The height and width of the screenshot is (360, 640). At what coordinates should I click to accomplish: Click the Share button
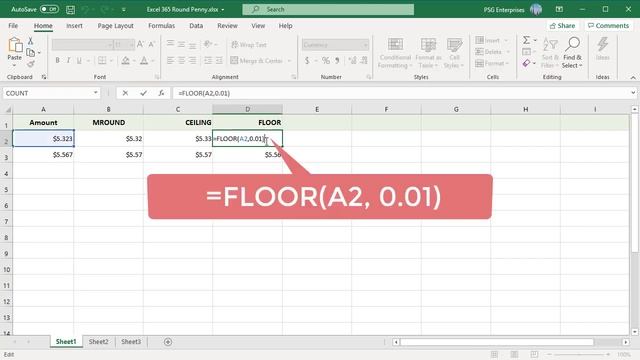(562, 26)
